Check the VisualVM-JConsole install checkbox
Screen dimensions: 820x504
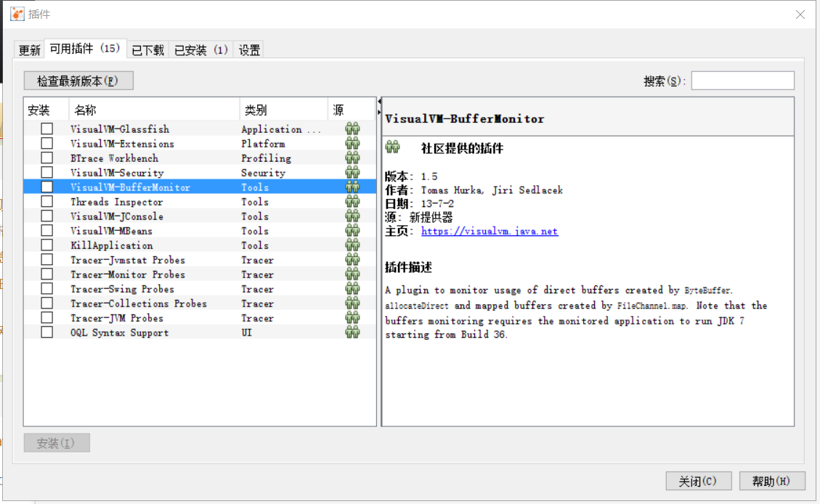pyautogui.click(x=47, y=216)
